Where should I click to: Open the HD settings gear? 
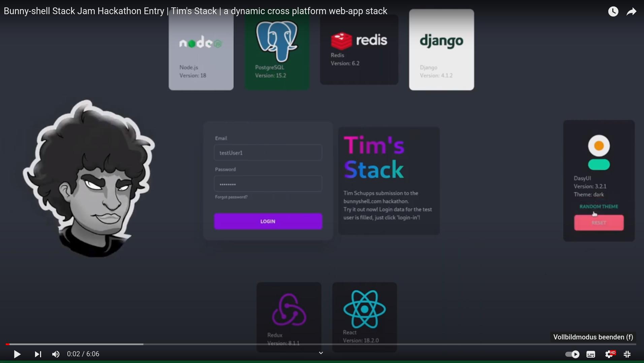pos(610,354)
